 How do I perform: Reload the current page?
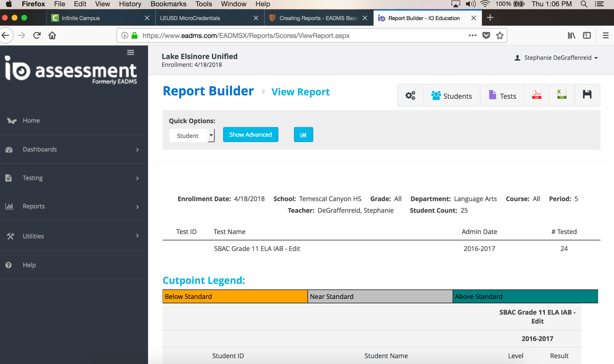(37, 35)
